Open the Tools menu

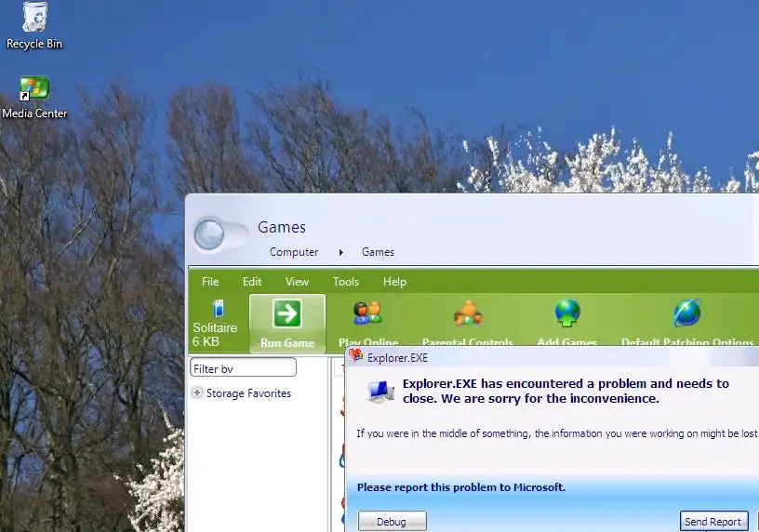click(x=346, y=282)
